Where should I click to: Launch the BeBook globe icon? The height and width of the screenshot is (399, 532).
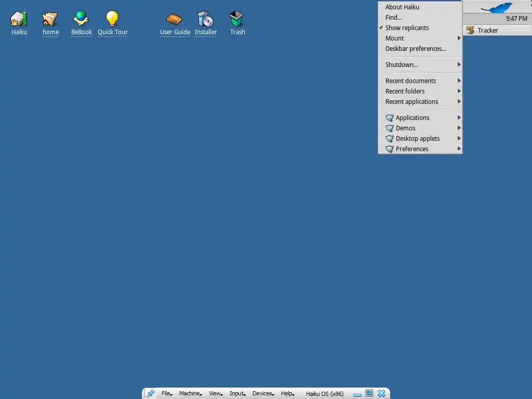(81, 18)
